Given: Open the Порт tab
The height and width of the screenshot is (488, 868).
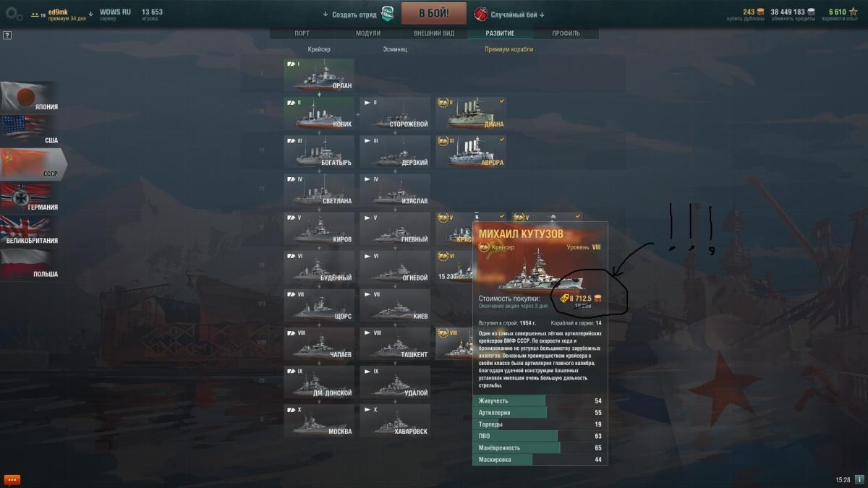Looking at the screenshot, I should click(302, 33).
